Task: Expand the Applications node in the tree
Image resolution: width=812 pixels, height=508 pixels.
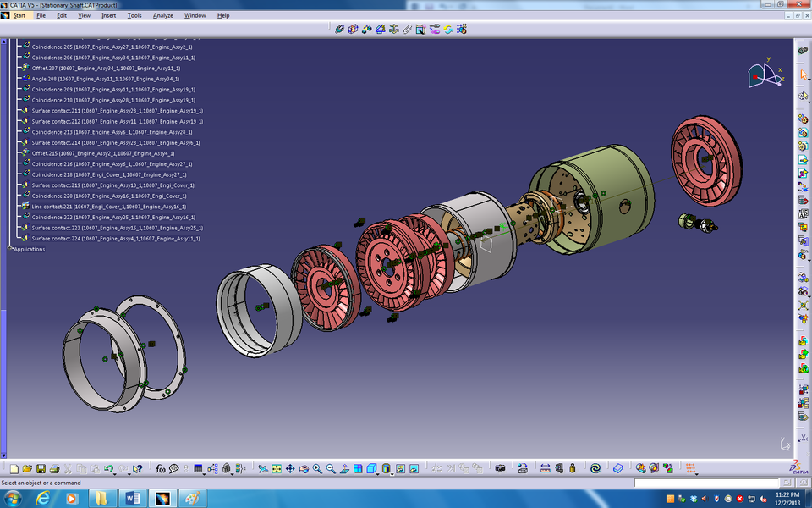Action: [x=9, y=248]
